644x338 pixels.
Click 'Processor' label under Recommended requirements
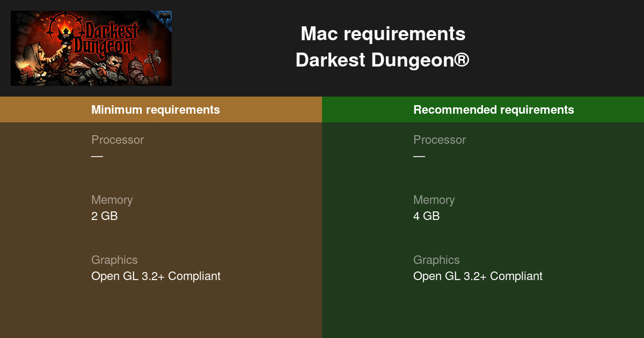440,139
